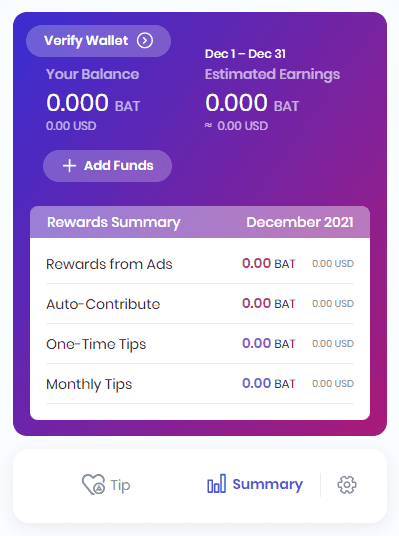This screenshot has height=536, width=399.
Task: Click the Your Balance 0.000 BAT amount
Action: click(x=93, y=103)
